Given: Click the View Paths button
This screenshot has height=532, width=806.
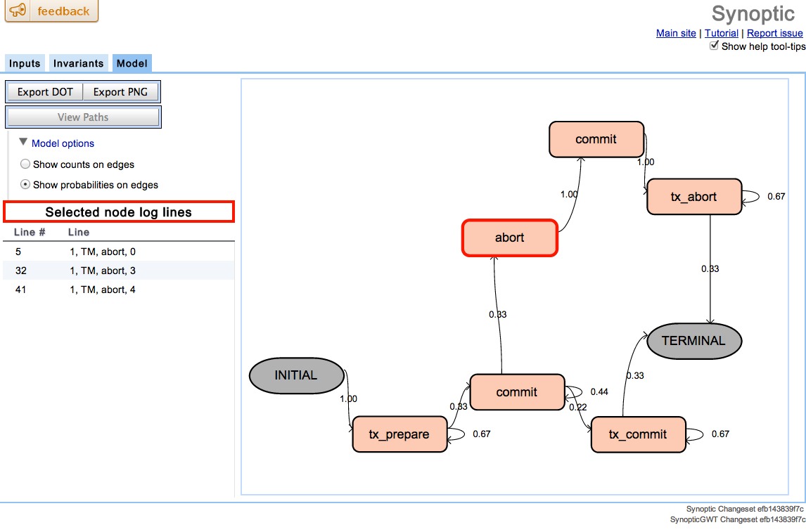Looking at the screenshot, I should tap(83, 117).
